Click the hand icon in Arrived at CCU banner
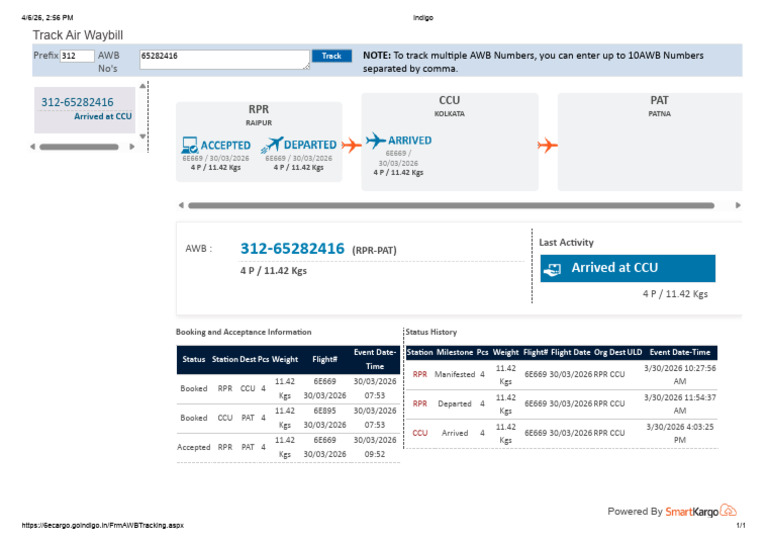768x543 pixels. tap(552, 269)
